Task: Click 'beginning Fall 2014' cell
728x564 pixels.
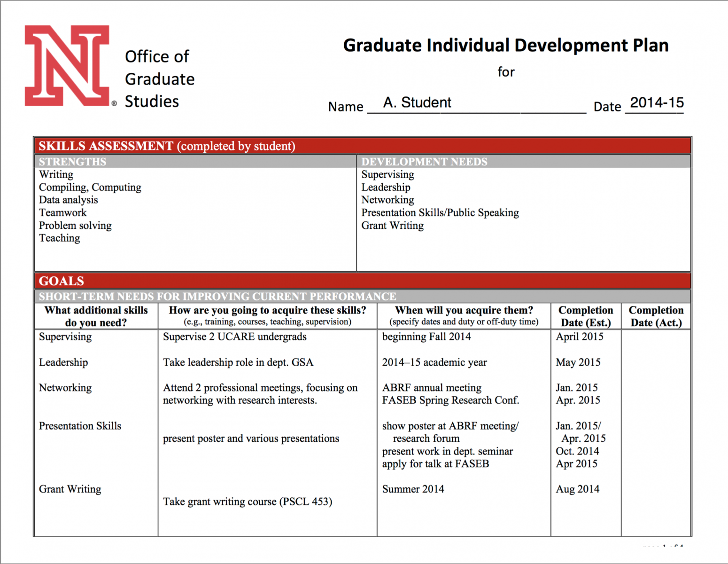Action: [x=426, y=337]
